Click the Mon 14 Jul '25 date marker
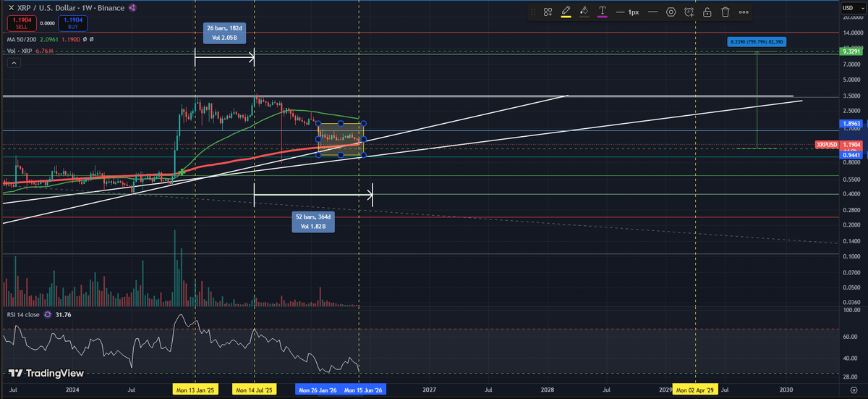This screenshot has height=399, width=868. 255,390
